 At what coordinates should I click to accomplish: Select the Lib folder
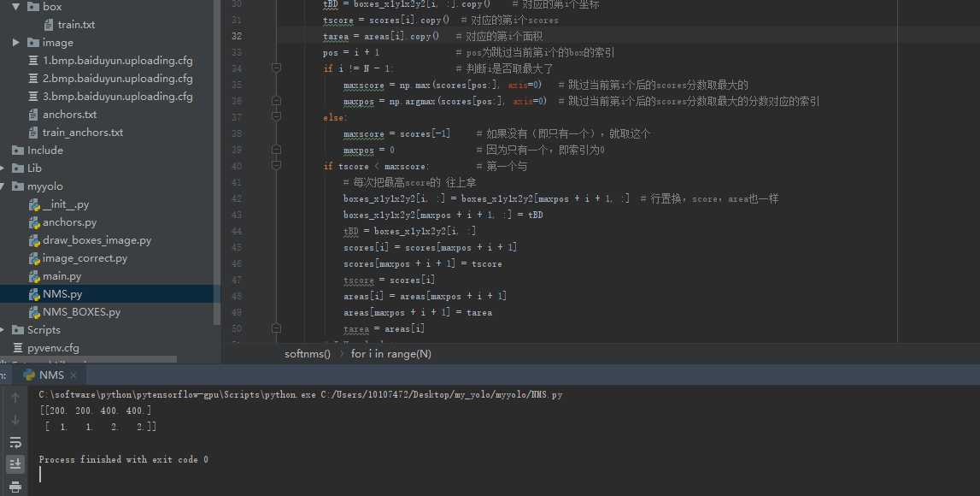(x=34, y=168)
